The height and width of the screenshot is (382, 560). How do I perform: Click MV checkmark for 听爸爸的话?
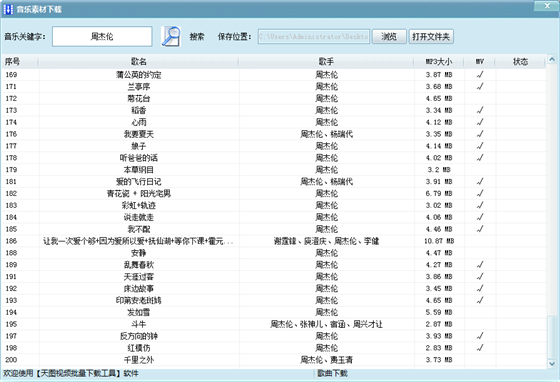[x=480, y=158]
